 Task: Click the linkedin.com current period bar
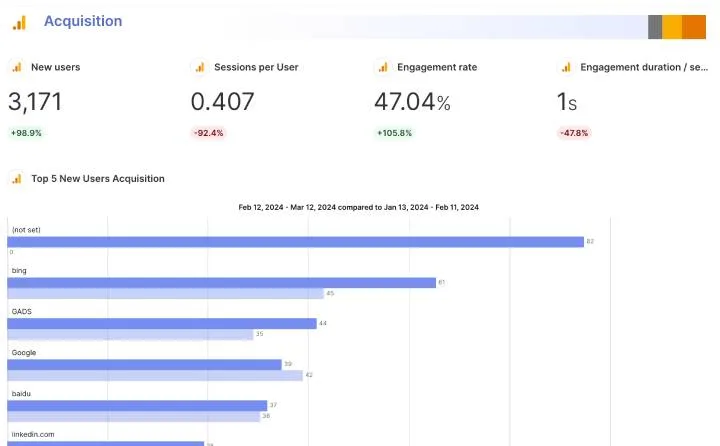click(x=106, y=444)
